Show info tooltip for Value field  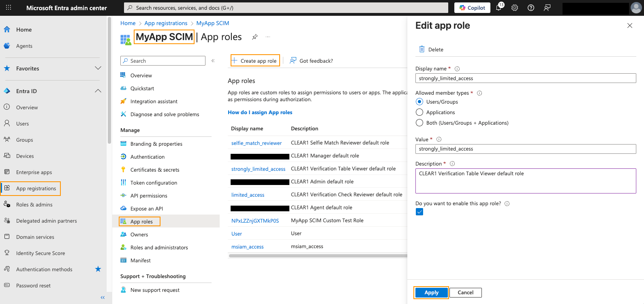(x=439, y=139)
